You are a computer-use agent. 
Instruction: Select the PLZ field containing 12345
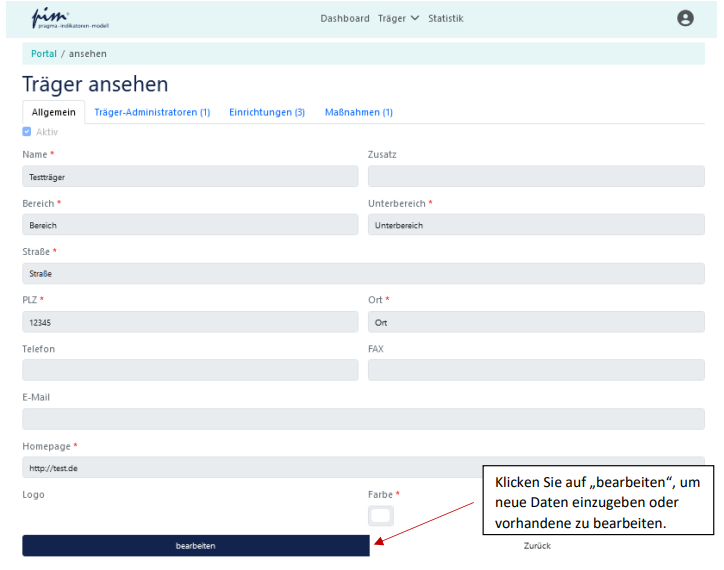click(x=190, y=322)
